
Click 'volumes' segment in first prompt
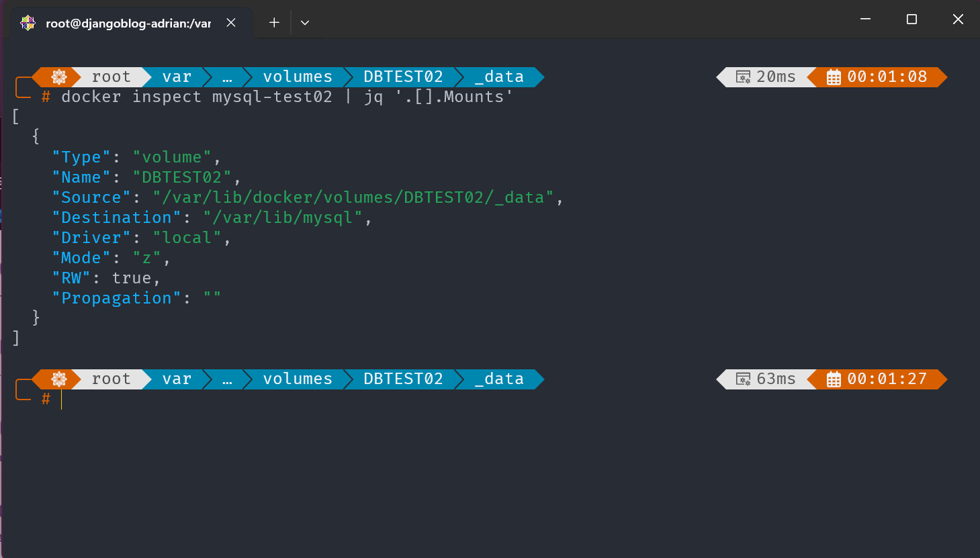[x=298, y=77]
